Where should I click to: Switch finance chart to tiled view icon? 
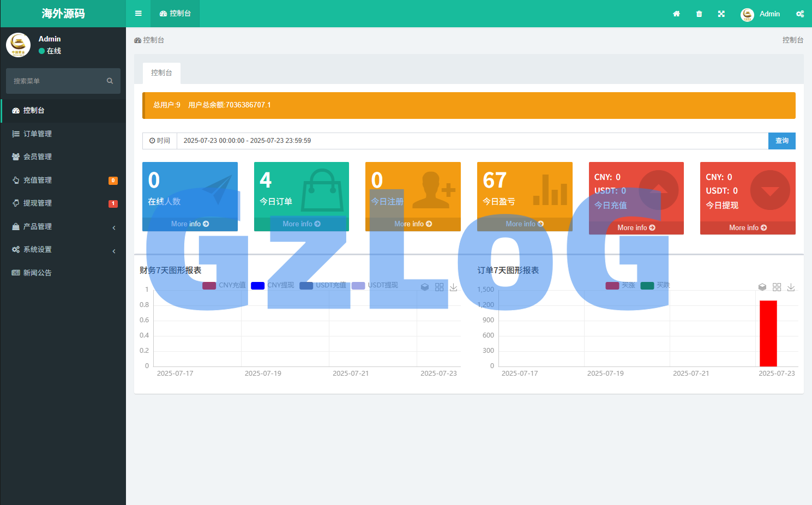pyautogui.click(x=440, y=287)
